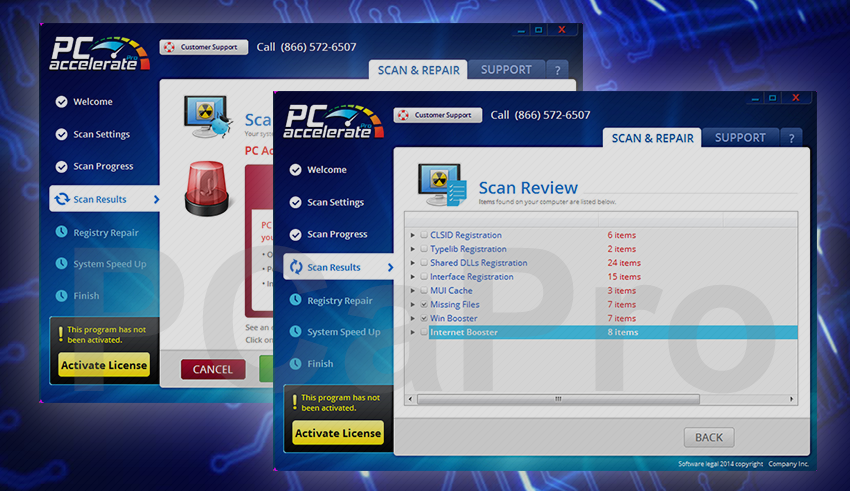Tick the Typelib Registration checkbox
Image resolution: width=850 pixels, height=491 pixels.
pos(424,249)
